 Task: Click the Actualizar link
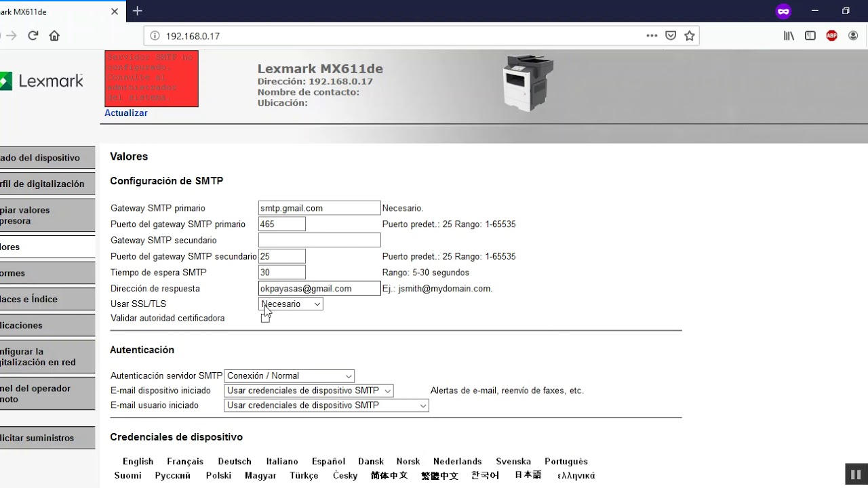click(x=126, y=113)
